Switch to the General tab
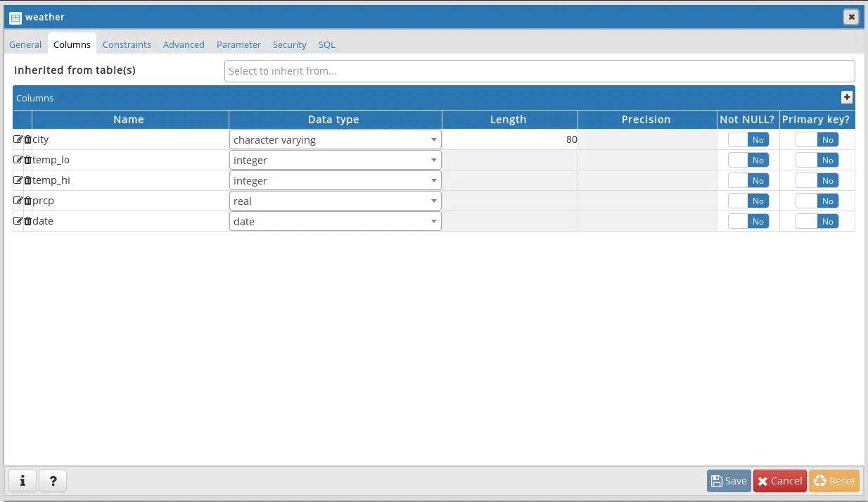868x502 pixels. [25, 44]
